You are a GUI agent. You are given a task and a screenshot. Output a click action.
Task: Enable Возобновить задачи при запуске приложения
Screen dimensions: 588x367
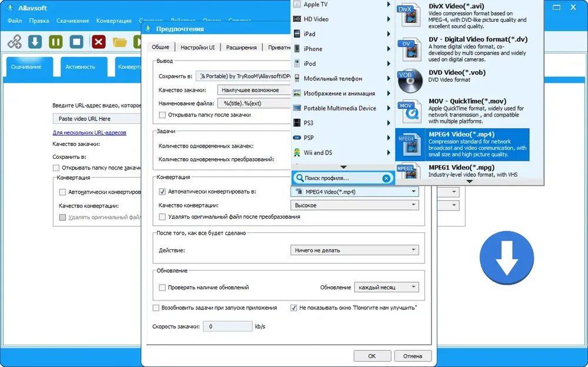click(x=156, y=308)
